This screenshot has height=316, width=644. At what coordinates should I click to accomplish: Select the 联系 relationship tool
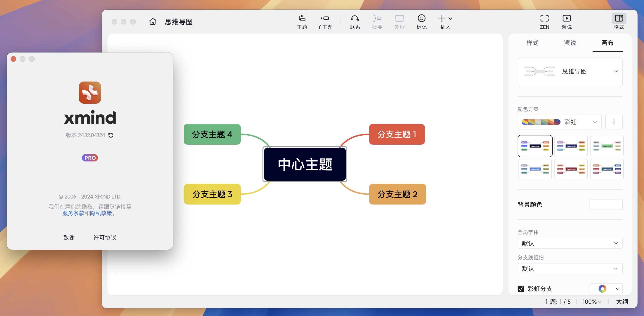tap(355, 22)
